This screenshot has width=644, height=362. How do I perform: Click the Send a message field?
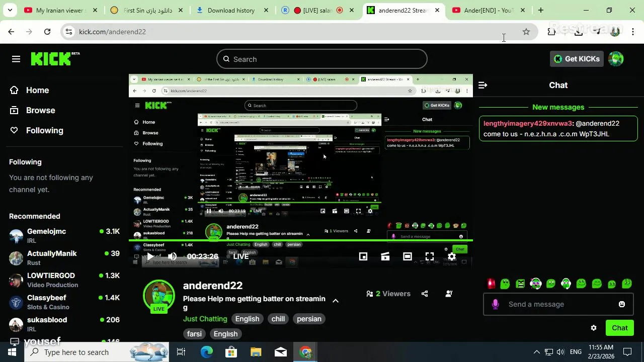tap(558, 304)
